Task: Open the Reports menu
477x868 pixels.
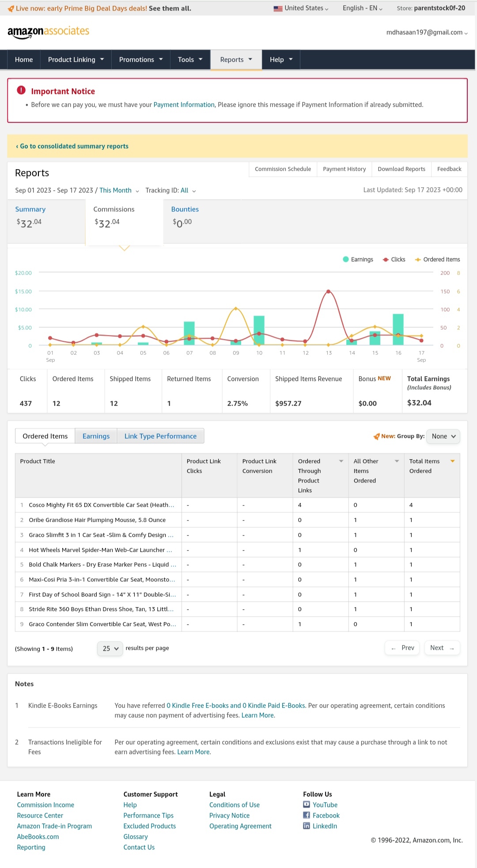Action: 236,60
